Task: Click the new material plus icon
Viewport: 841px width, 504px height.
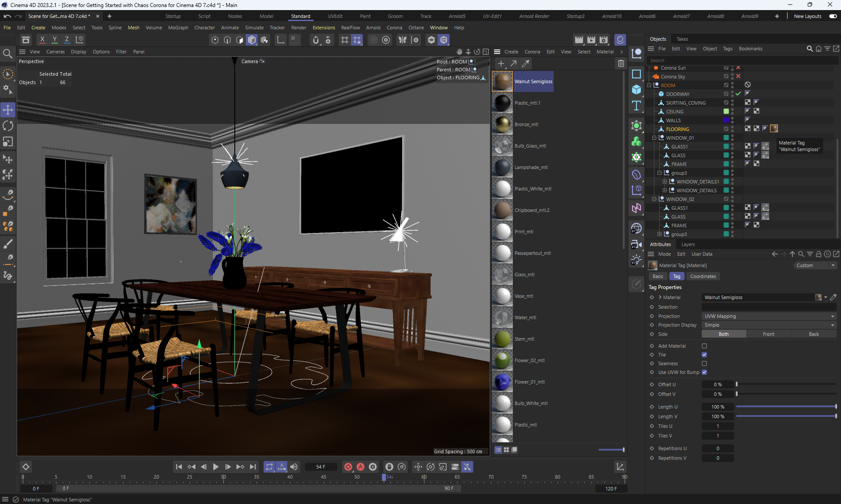Action: point(501,63)
